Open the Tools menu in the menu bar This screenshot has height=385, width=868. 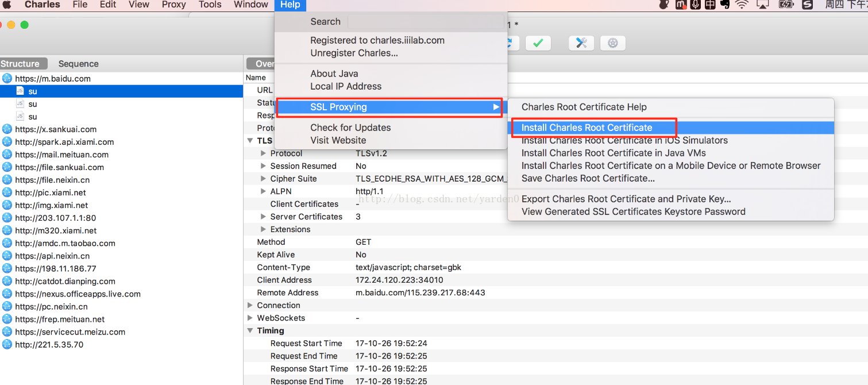point(210,5)
